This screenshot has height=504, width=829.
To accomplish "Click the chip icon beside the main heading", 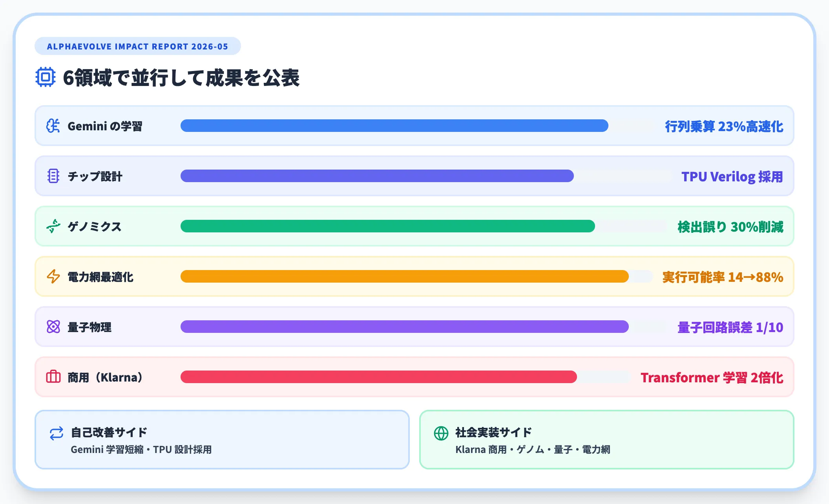I will pyautogui.click(x=46, y=77).
